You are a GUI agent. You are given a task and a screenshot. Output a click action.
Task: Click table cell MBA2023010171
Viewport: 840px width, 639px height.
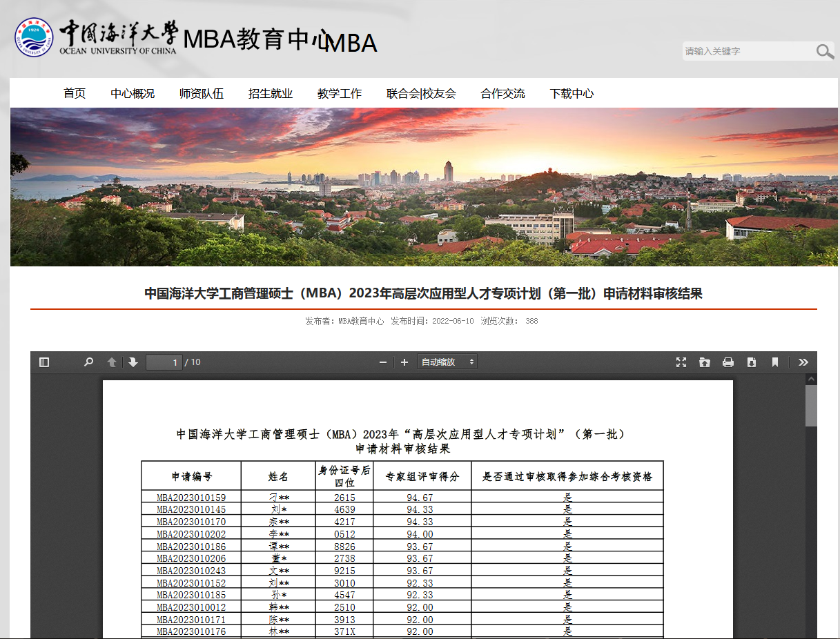[x=191, y=620]
